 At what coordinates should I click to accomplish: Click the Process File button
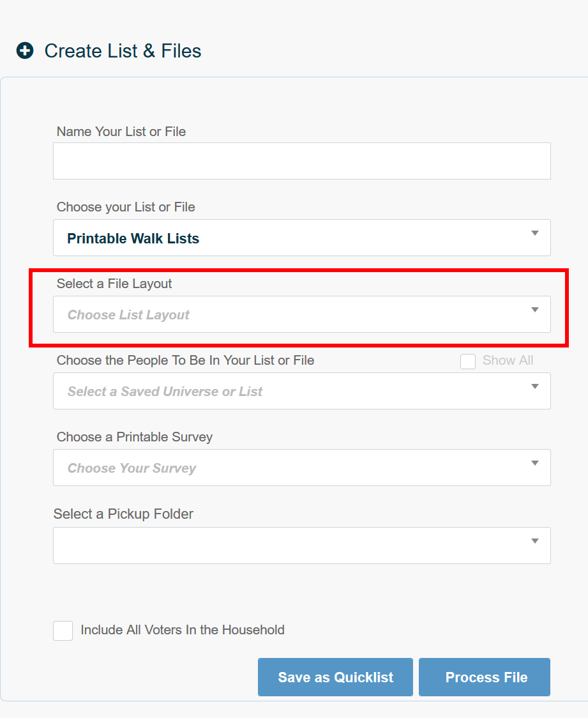pyautogui.click(x=484, y=677)
